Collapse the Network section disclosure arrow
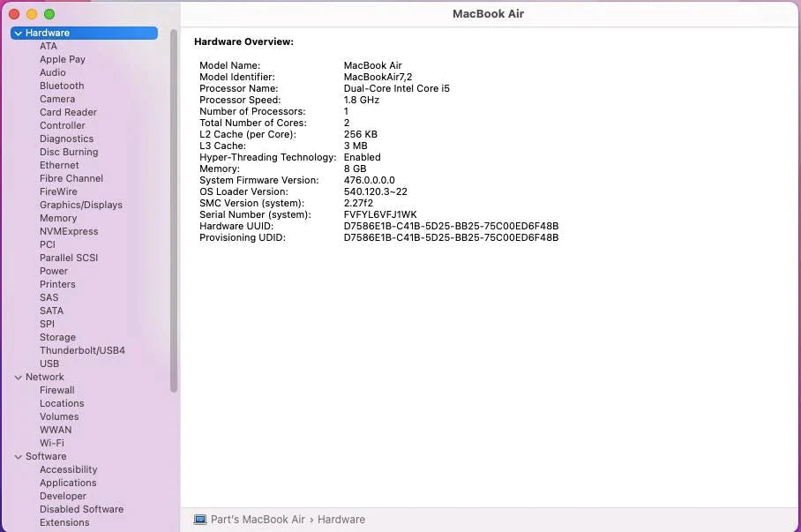 pos(18,378)
